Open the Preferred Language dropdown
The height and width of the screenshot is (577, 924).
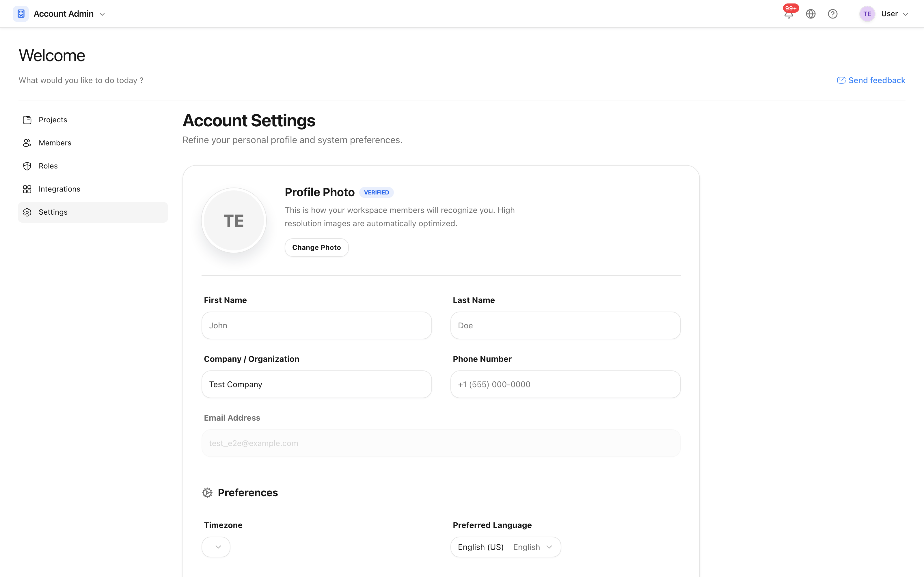click(x=506, y=547)
